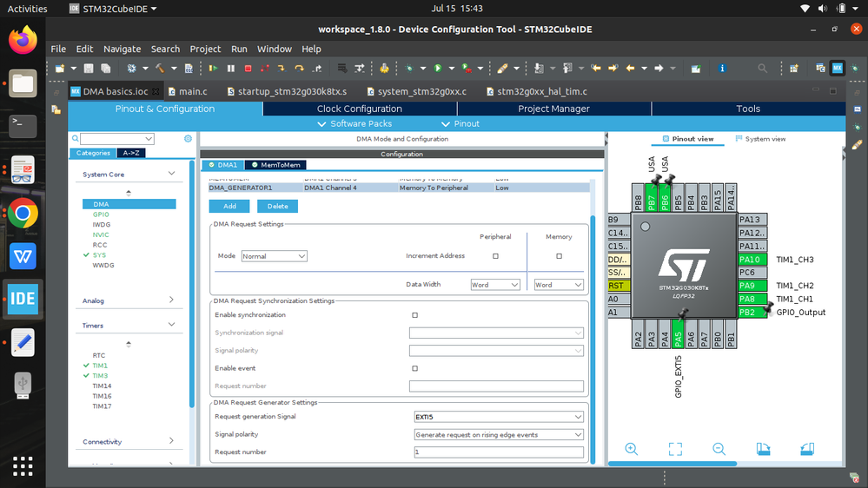Expand the Software Packs menu

click(x=354, y=124)
